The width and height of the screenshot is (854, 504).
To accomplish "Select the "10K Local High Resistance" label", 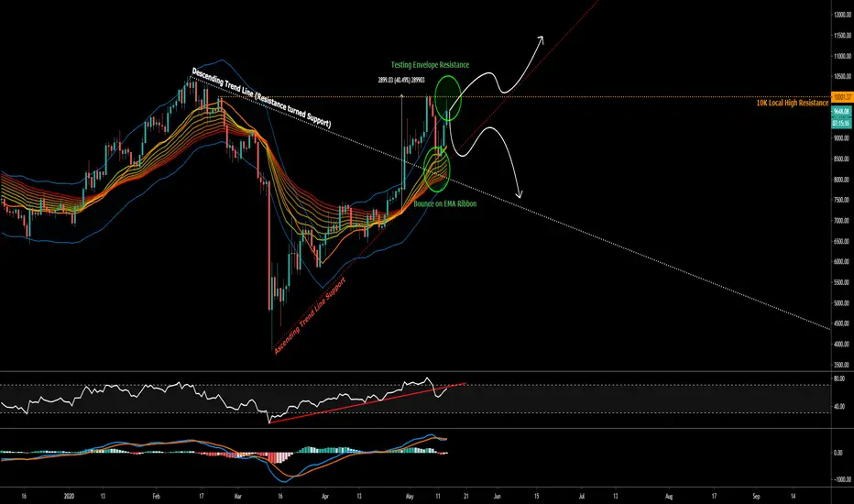I will [x=792, y=103].
